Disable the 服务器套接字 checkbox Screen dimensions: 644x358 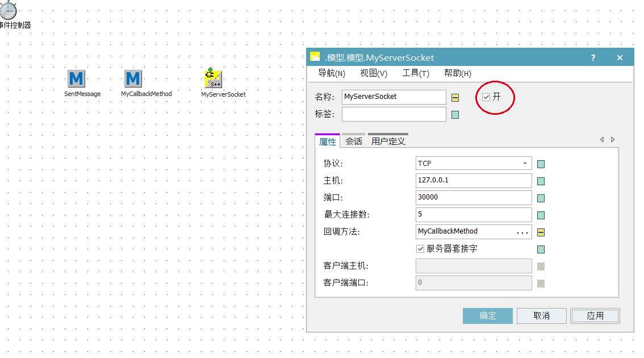click(420, 249)
